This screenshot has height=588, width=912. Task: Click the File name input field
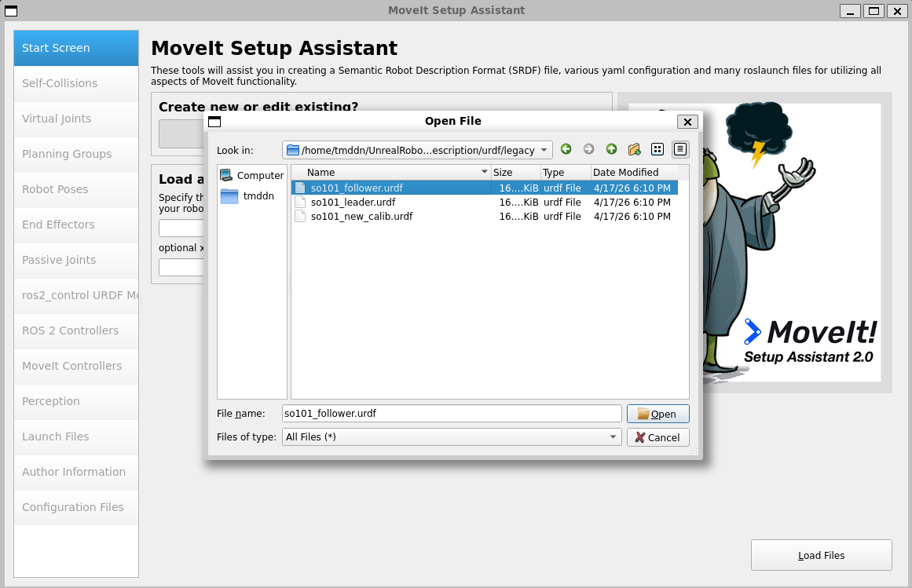452,413
